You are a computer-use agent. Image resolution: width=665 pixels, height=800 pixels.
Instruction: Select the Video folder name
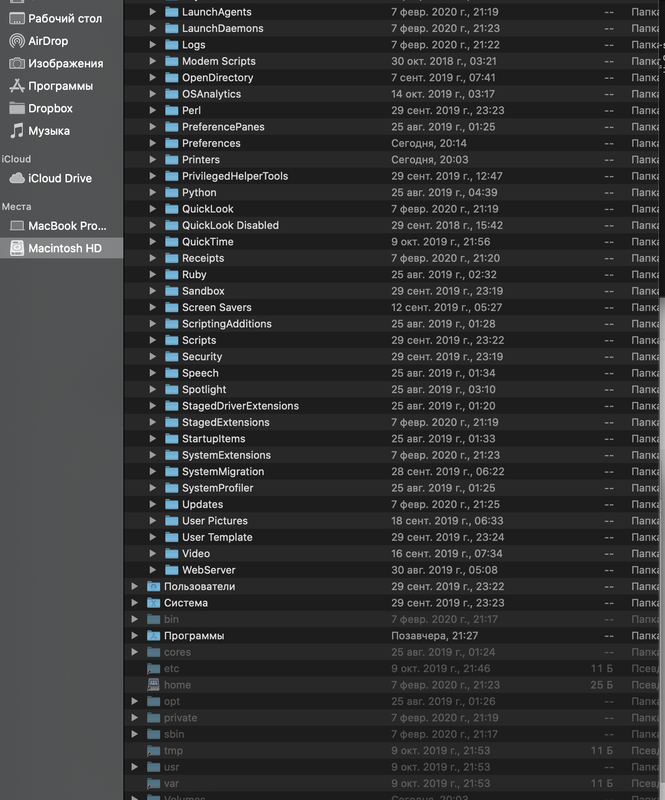click(196, 554)
